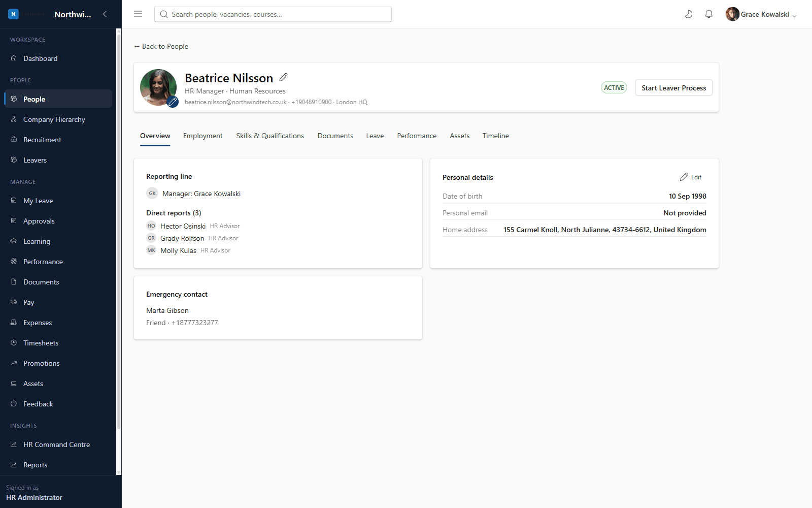
Task: Switch to the Employment tab
Action: click(x=202, y=136)
